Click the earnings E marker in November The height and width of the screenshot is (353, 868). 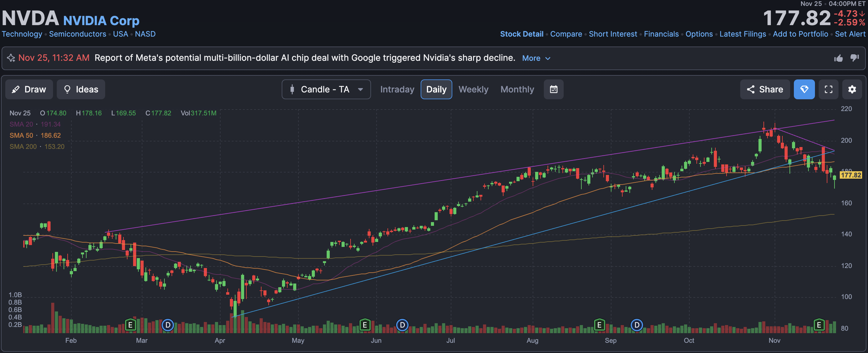[819, 325]
